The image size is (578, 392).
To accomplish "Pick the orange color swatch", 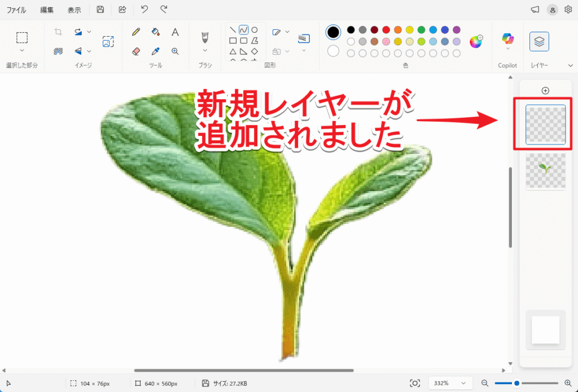I will pyautogui.click(x=398, y=30).
